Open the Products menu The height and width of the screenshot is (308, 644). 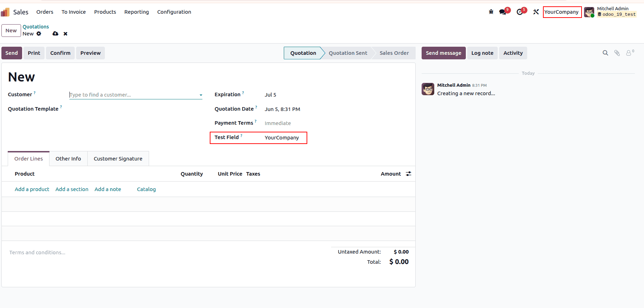click(x=105, y=12)
